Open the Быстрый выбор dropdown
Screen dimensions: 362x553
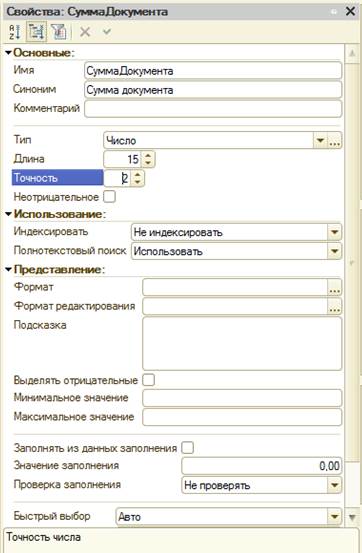pos(334,517)
